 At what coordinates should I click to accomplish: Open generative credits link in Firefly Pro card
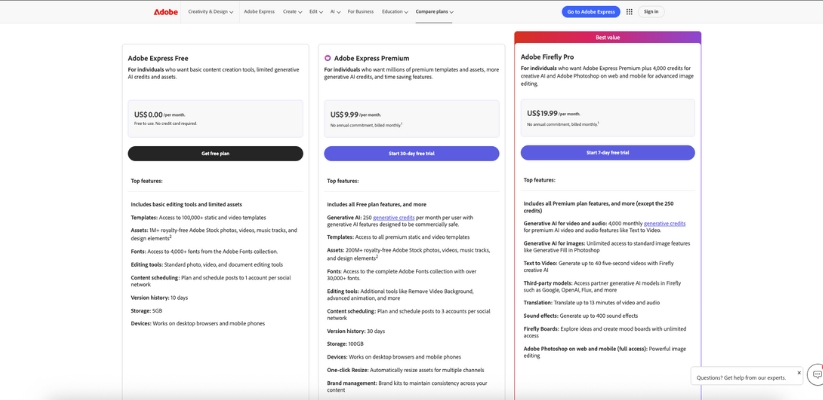tap(664, 224)
